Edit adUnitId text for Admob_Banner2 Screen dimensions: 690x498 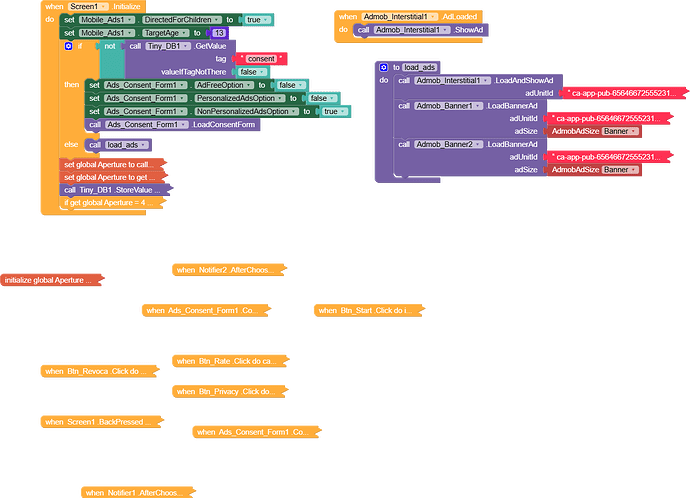coord(608,157)
